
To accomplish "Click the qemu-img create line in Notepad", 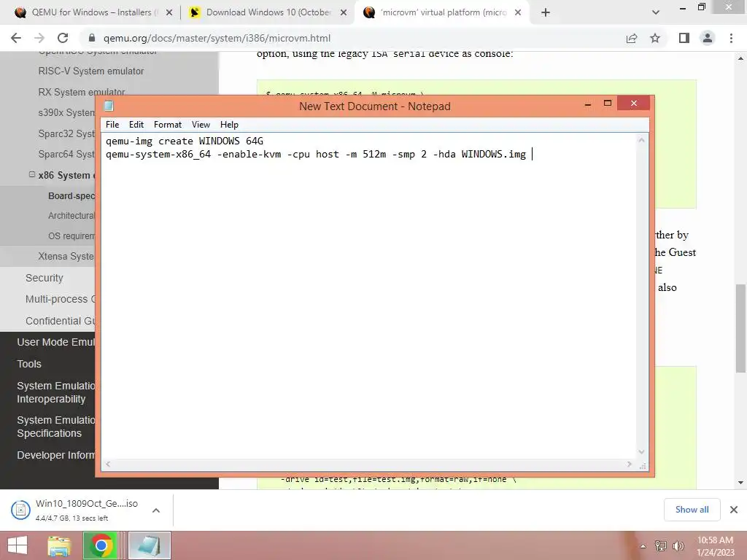I will coord(185,141).
